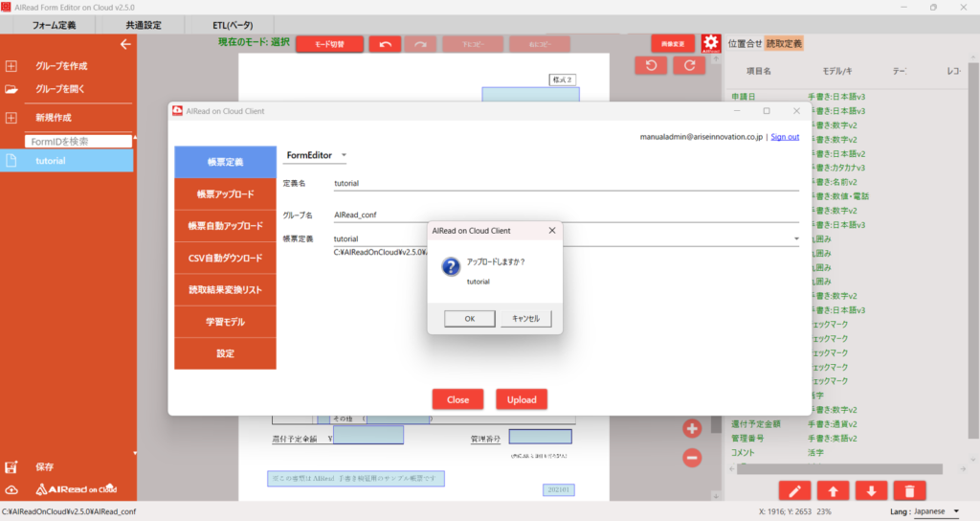Viewport: 980px width, 521px height.
Task: Move item up with up-arrow button
Action: tap(834, 491)
